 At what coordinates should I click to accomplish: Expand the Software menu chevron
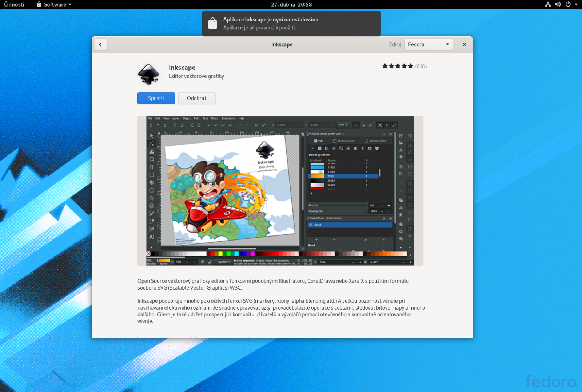69,5
